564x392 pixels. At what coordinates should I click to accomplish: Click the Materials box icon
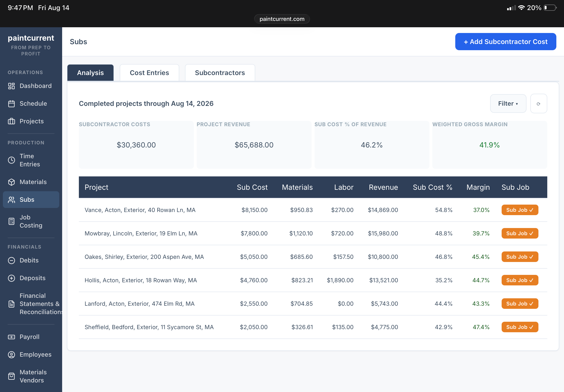[11, 182]
